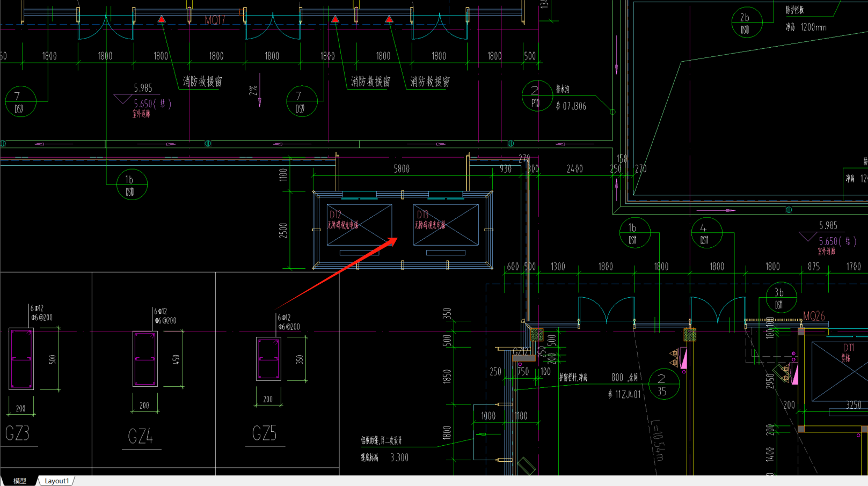Click the 4/DS11 detail callout circle
The width and height of the screenshot is (868, 486).
(706, 233)
